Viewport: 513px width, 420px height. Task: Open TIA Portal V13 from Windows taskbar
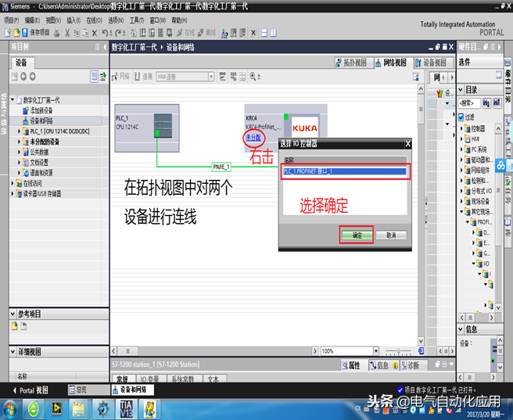[x=125, y=408]
